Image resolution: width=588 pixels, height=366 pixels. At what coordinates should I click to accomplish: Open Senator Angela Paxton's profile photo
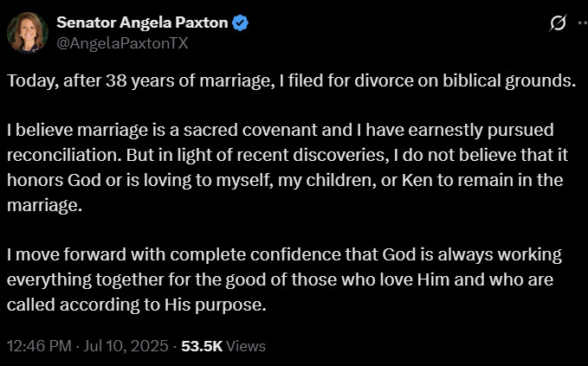coord(28,33)
